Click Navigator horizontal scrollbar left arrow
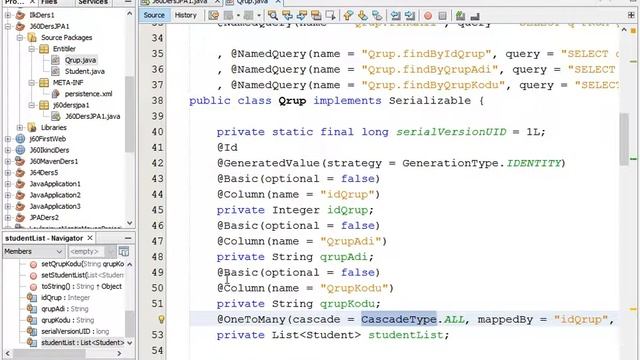Viewport: 640px width, 360px height. tap(8, 353)
